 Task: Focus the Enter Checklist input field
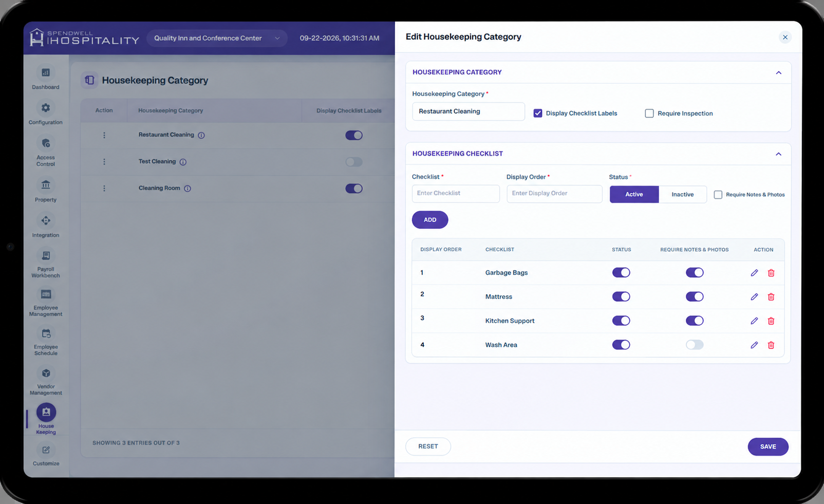[456, 194]
